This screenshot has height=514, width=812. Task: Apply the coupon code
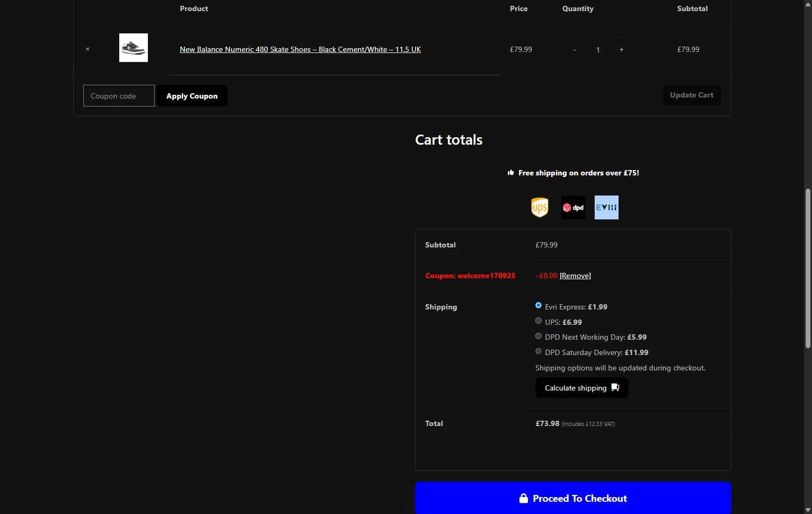coord(192,96)
